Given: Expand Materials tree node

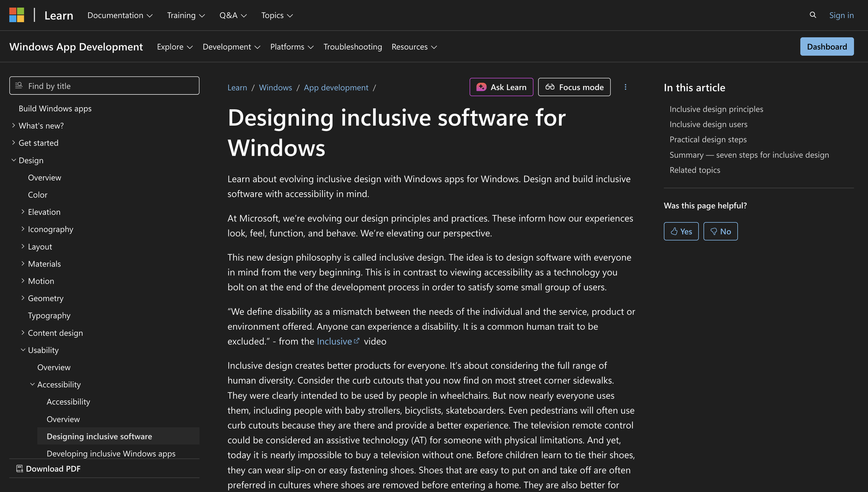Looking at the screenshot, I should (23, 264).
